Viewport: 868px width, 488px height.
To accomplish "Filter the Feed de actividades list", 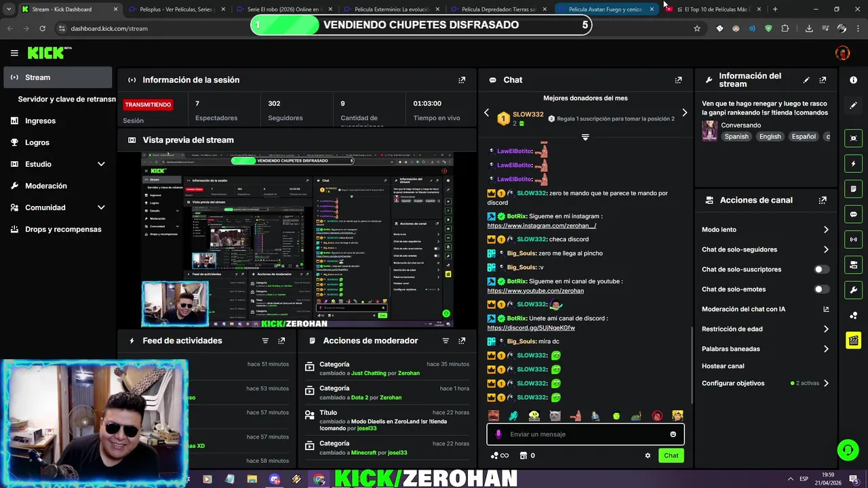I will [x=265, y=341].
